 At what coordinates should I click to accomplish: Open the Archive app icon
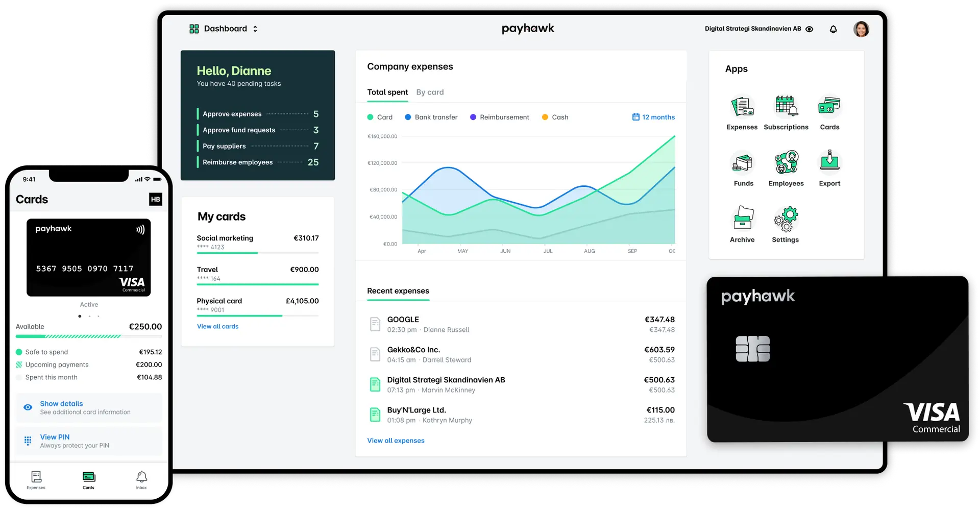coord(742,218)
